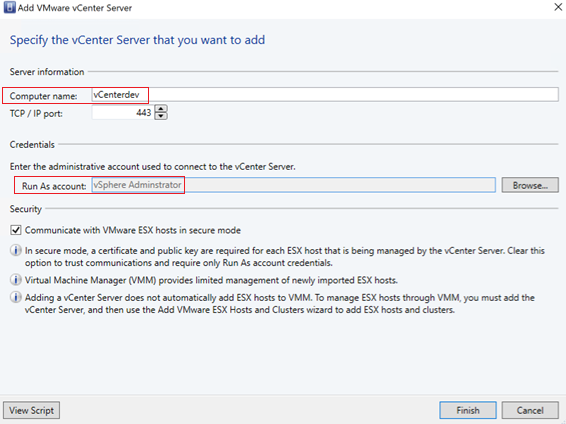Decrease the TCP / IP port value
566x424 pixels.
(161, 116)
